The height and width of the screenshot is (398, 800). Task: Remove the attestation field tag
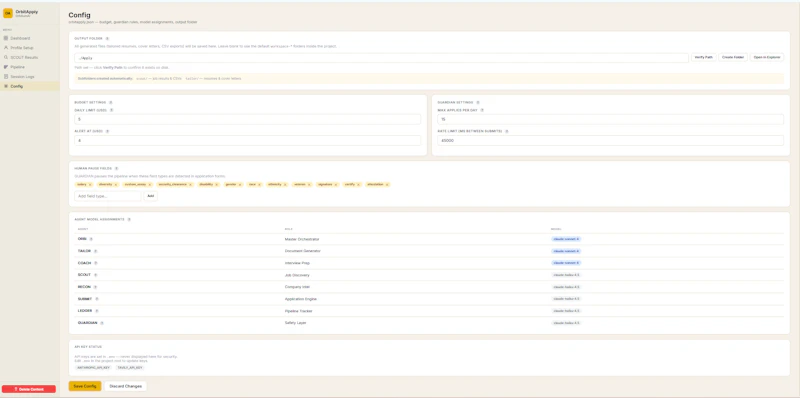(x=387, y=184)
